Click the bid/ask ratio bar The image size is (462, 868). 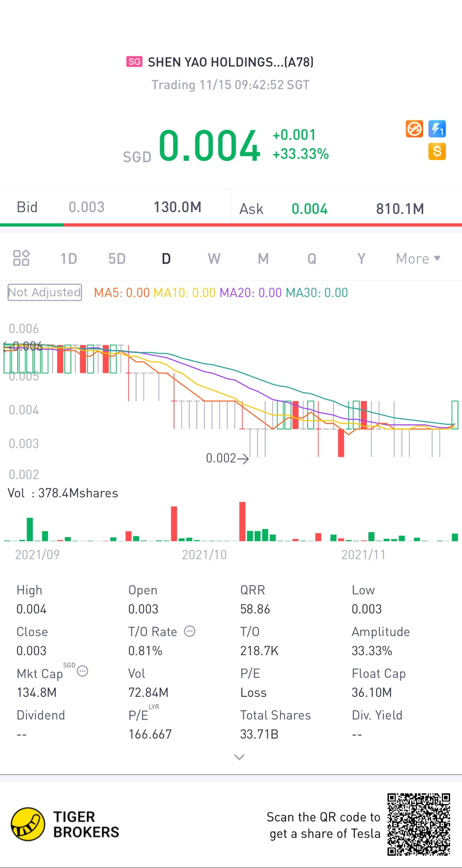[231, 225]
